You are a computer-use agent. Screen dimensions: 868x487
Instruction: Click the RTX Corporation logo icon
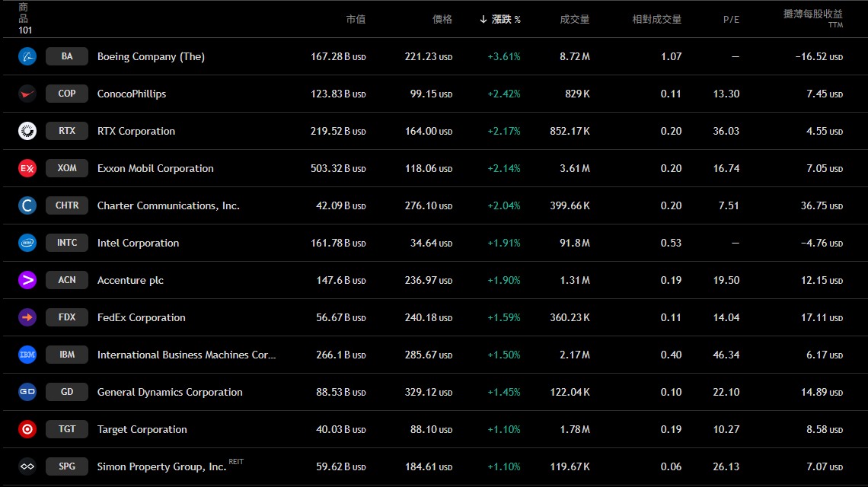tap(27, 131)
